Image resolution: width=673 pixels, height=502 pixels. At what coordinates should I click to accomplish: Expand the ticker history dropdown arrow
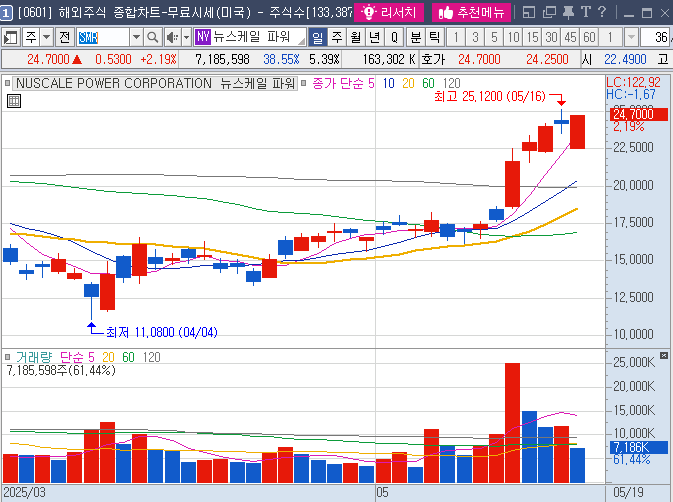pyautogui.click(x=136, y=38)
